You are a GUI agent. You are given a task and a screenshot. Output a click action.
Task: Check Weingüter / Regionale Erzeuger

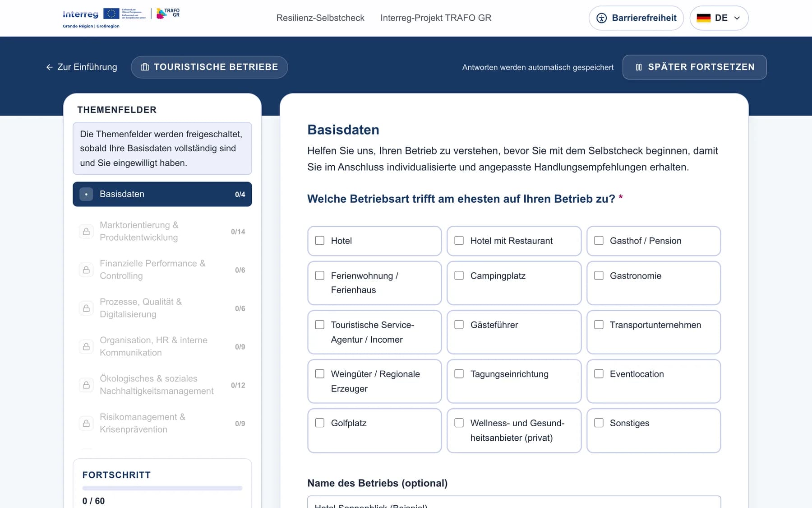click(320, 374)
